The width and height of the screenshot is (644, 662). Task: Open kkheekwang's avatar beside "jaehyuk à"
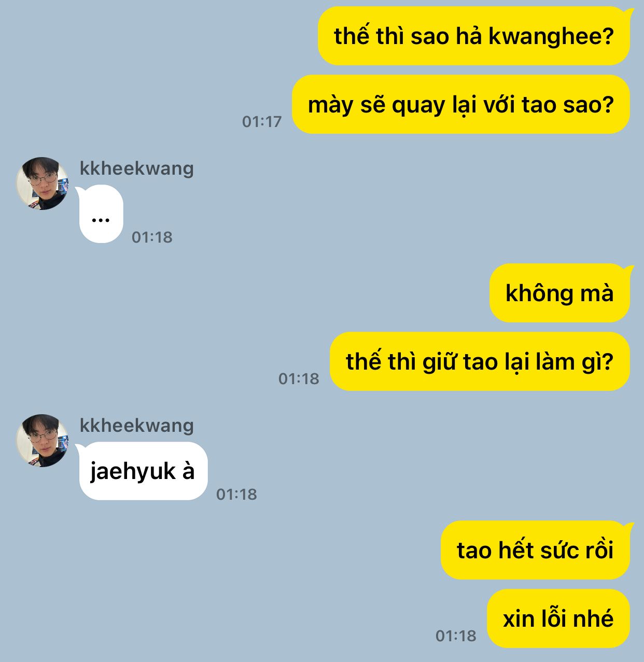pos(43,441)
